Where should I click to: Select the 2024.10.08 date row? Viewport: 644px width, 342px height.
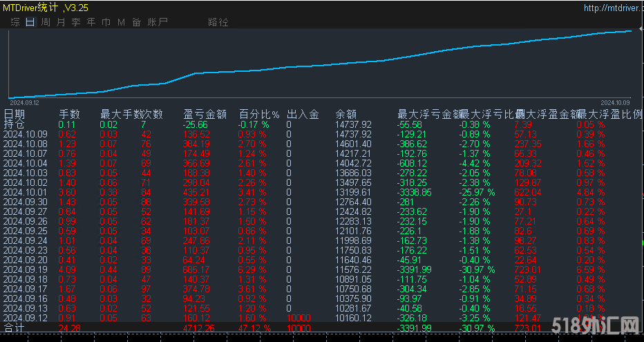coord(26,144)
